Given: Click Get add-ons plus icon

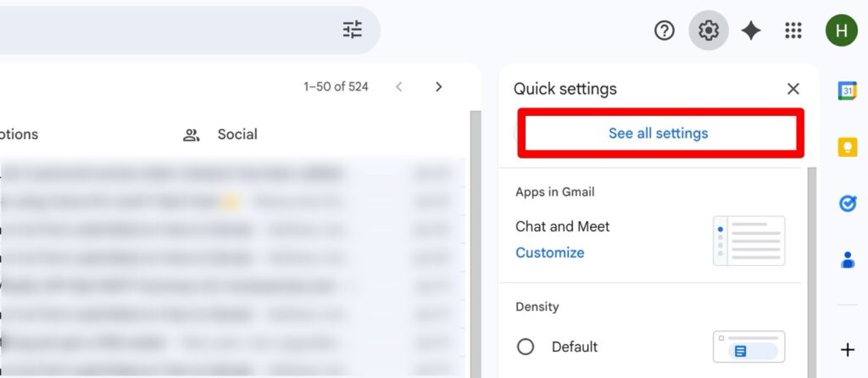Looking at the screenshot, I should (847, 350).
